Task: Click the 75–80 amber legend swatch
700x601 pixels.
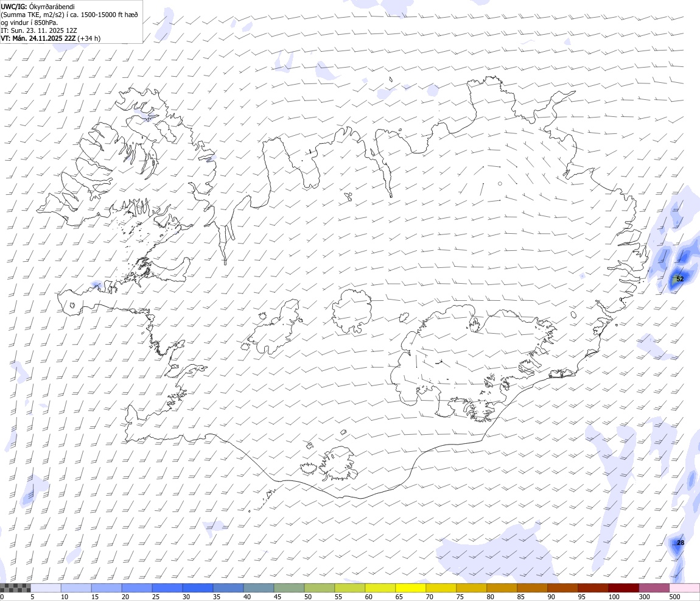Action: point(471,588)
